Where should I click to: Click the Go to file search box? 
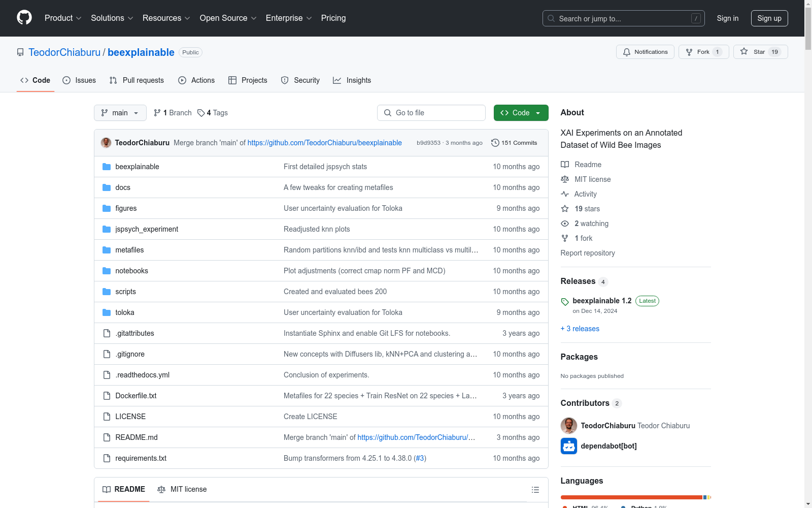pos(431,113)
